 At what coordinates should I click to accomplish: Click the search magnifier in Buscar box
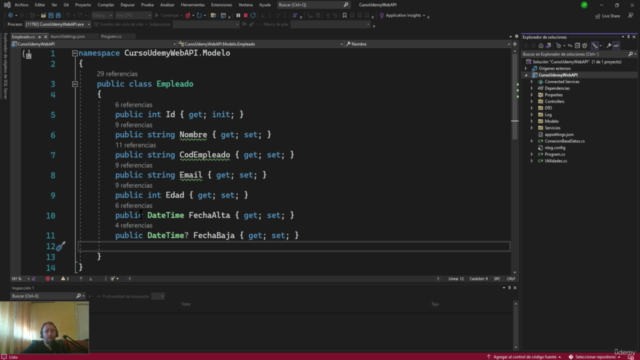click(346, 5)
